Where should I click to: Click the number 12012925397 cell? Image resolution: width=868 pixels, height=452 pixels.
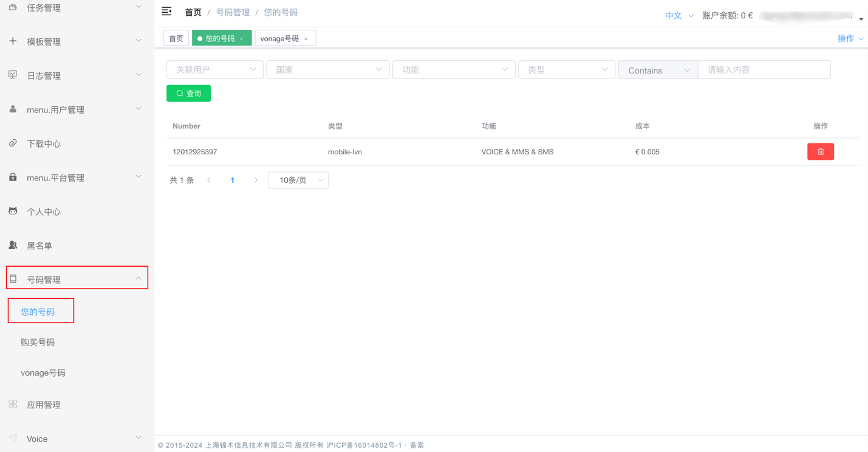[194, 152]
